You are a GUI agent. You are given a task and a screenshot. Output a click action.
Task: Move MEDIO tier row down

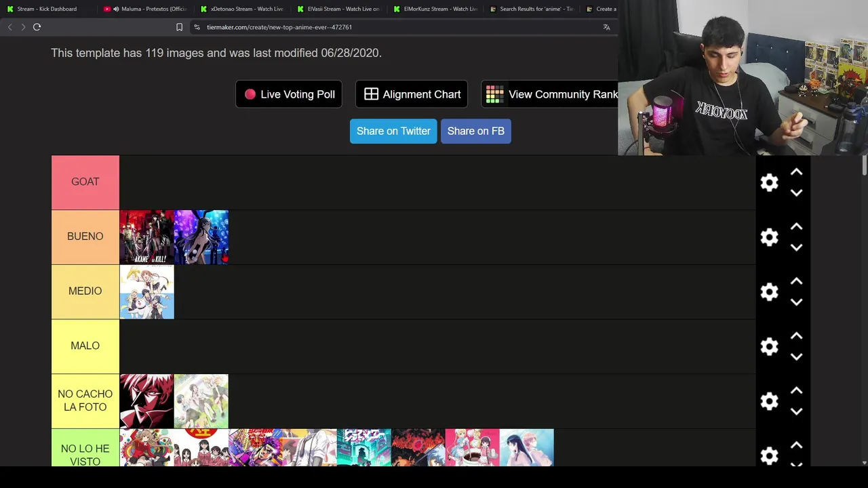pyautogui.click(x=797, y=302)
